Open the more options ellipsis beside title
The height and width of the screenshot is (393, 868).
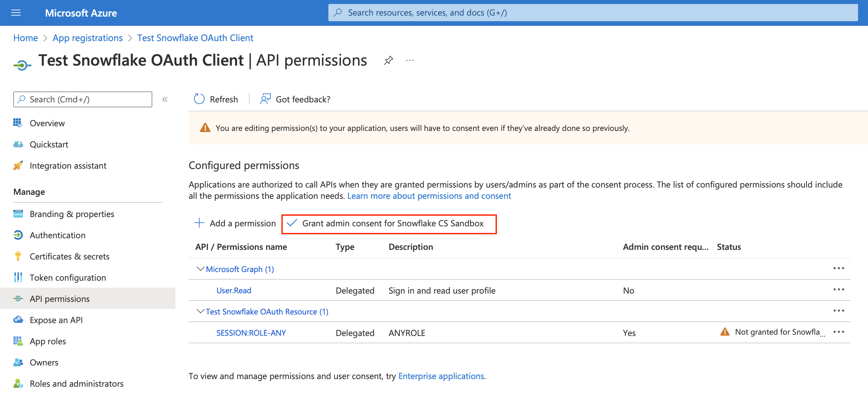410,60
